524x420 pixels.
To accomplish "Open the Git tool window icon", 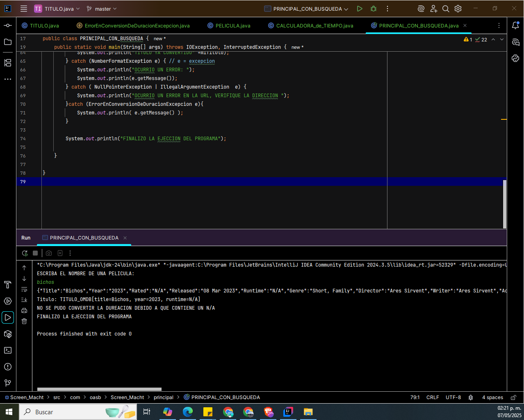I will point(8,383).
